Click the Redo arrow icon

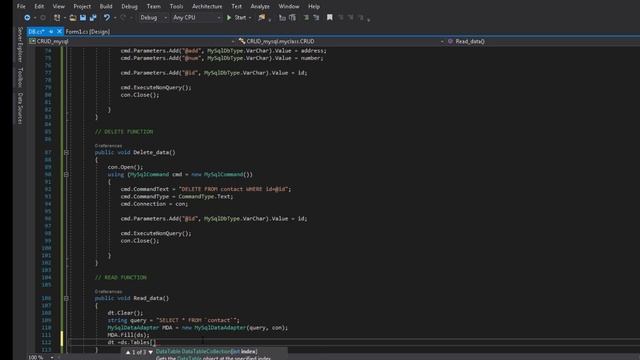(x=123, y=18)
